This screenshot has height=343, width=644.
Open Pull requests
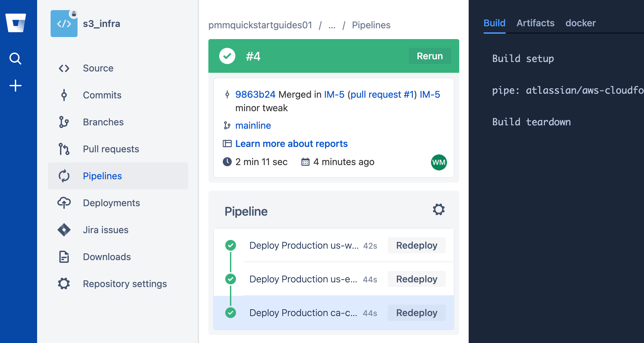pos(111,149)
